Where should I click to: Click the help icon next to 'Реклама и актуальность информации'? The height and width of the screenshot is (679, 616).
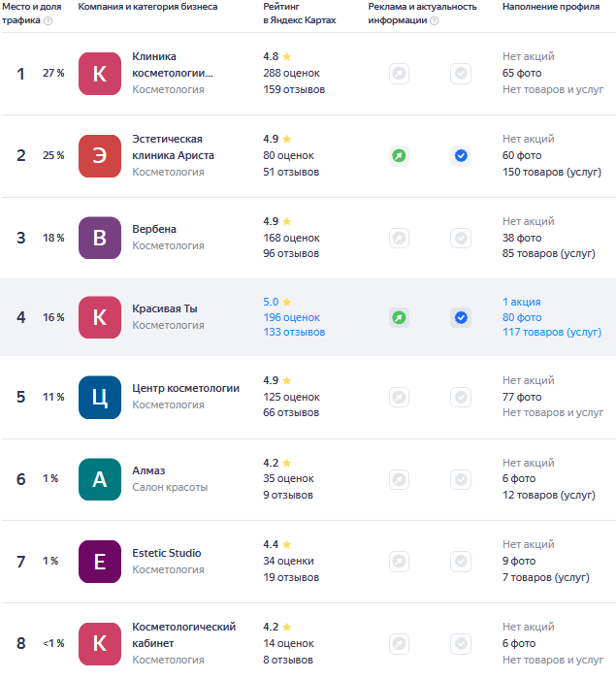(x=434, y=20)
